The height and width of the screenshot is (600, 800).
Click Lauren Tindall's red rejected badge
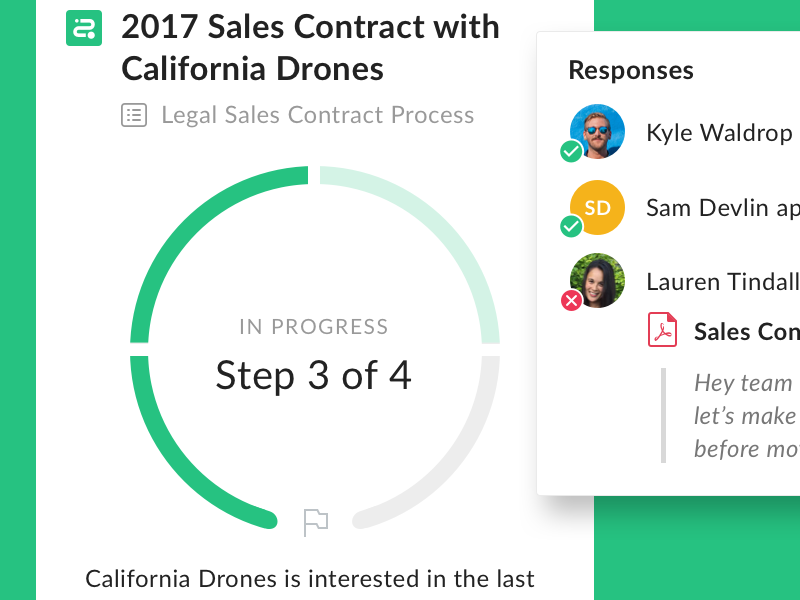click(x=571, y=300)
